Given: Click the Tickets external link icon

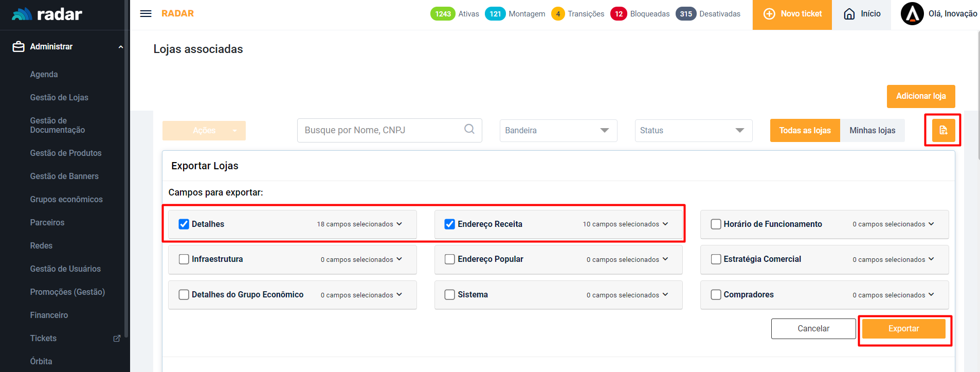Looking at the screenshot, I should coord(117,339).
